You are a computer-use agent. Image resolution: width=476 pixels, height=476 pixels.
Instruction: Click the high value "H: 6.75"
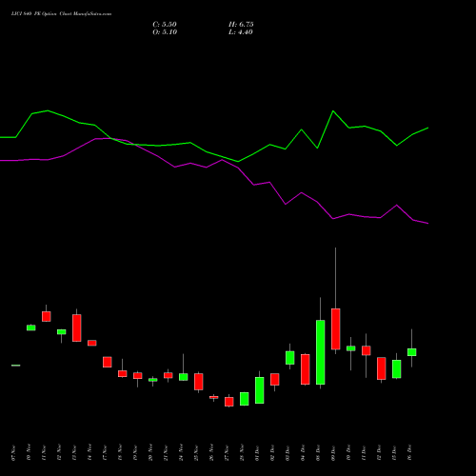coord(241,25)
